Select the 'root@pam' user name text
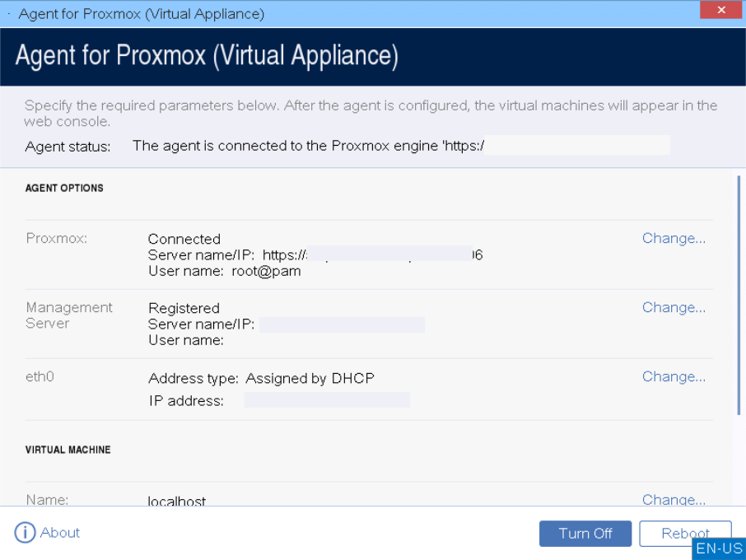 pyautogui.click(x=267, y=271)
